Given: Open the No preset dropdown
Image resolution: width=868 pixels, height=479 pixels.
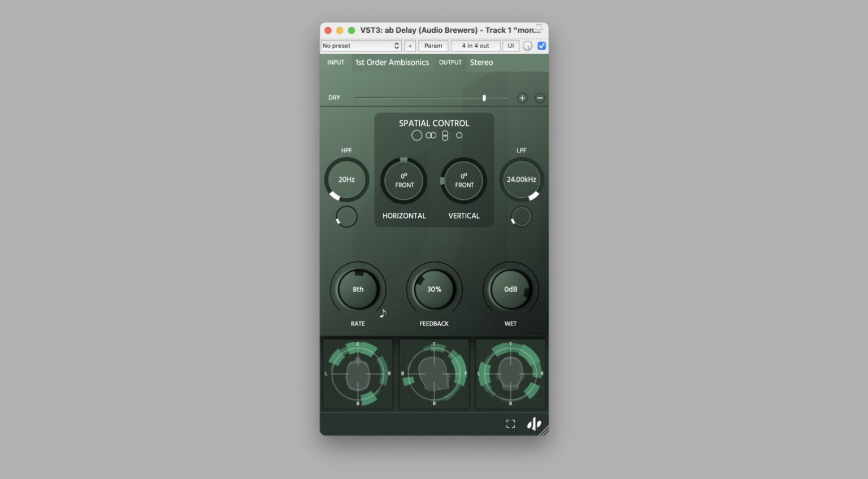Looking at the screenshot, I should [361, 46].
